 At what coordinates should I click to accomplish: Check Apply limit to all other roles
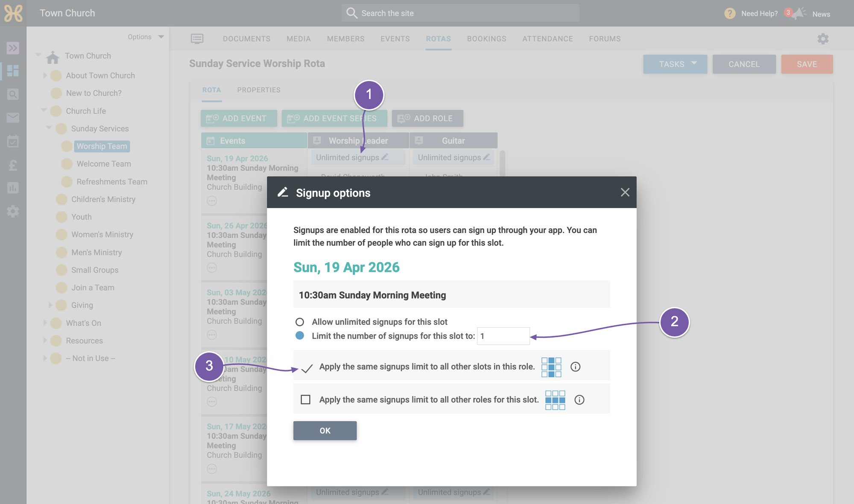click(x=305, y=399)
